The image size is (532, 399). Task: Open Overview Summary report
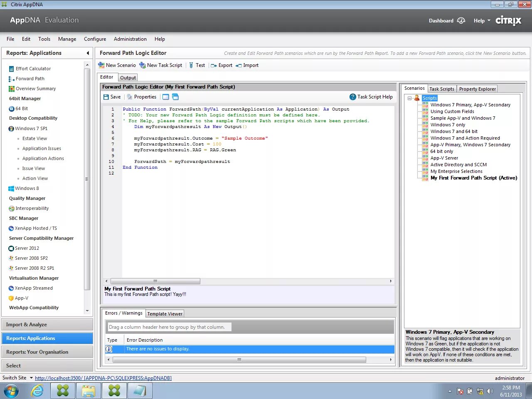[x=32, y=89]
